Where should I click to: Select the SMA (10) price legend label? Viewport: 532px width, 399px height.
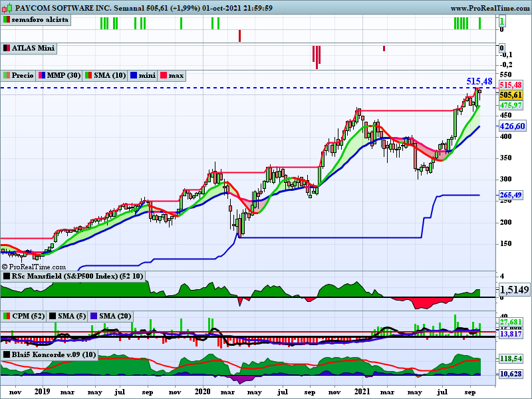tap(105, 75)
